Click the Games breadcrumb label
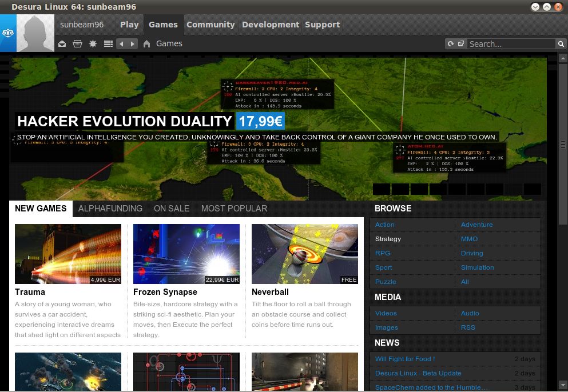 tap(169, 43)
